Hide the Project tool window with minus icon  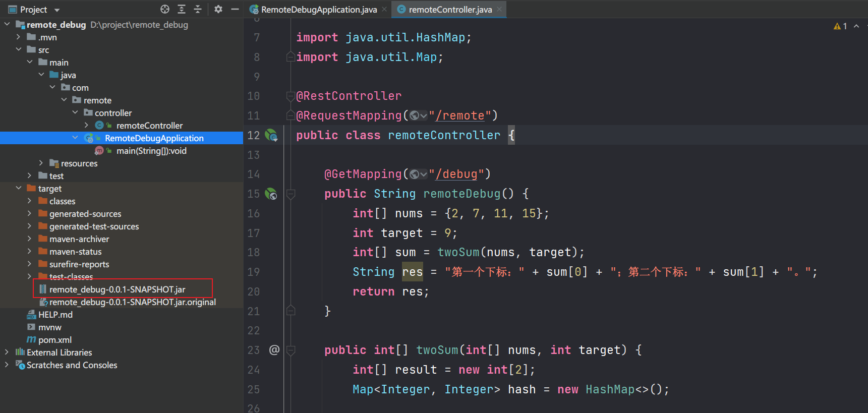click(235, 9)
